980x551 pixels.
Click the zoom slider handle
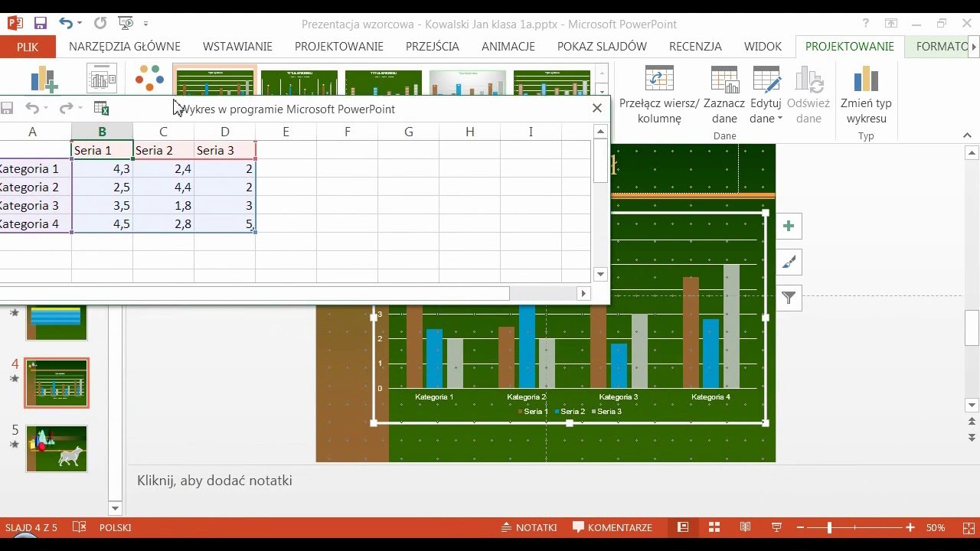point(829,527)
